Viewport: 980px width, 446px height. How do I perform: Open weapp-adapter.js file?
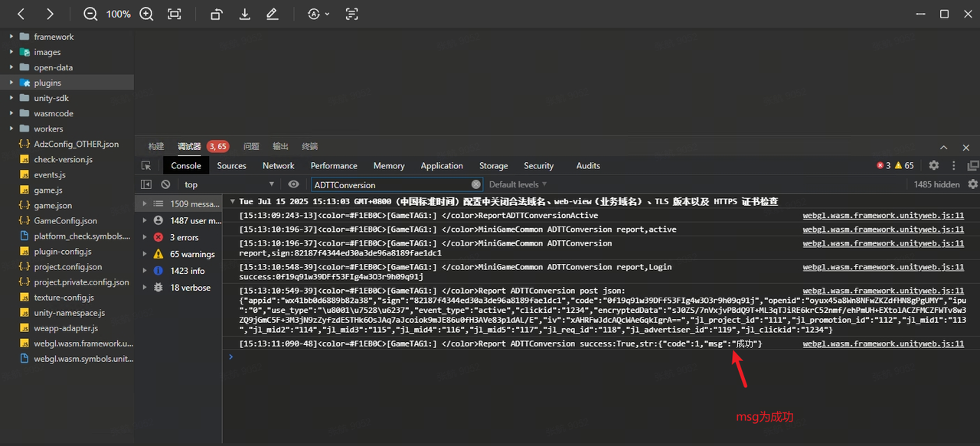click(67, 328)
